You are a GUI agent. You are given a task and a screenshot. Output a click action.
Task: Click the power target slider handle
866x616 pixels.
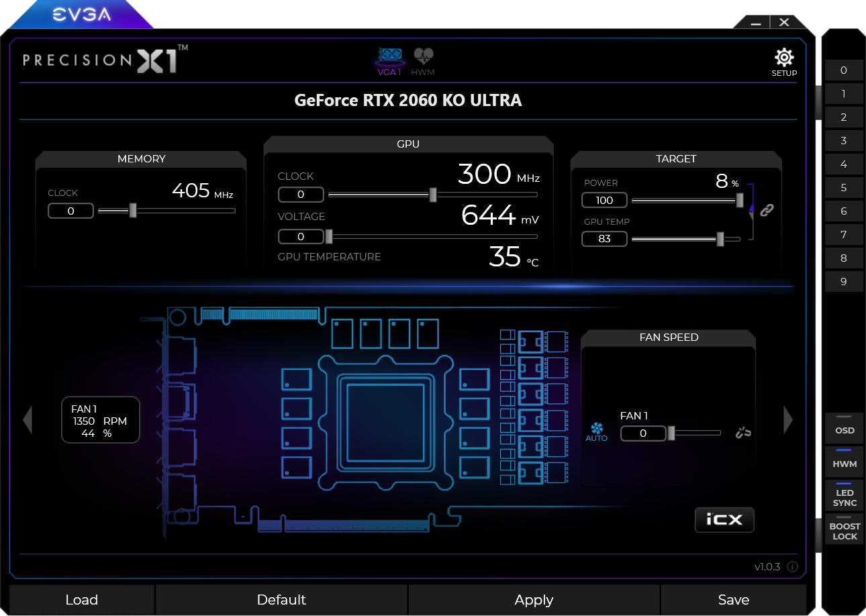740,200
